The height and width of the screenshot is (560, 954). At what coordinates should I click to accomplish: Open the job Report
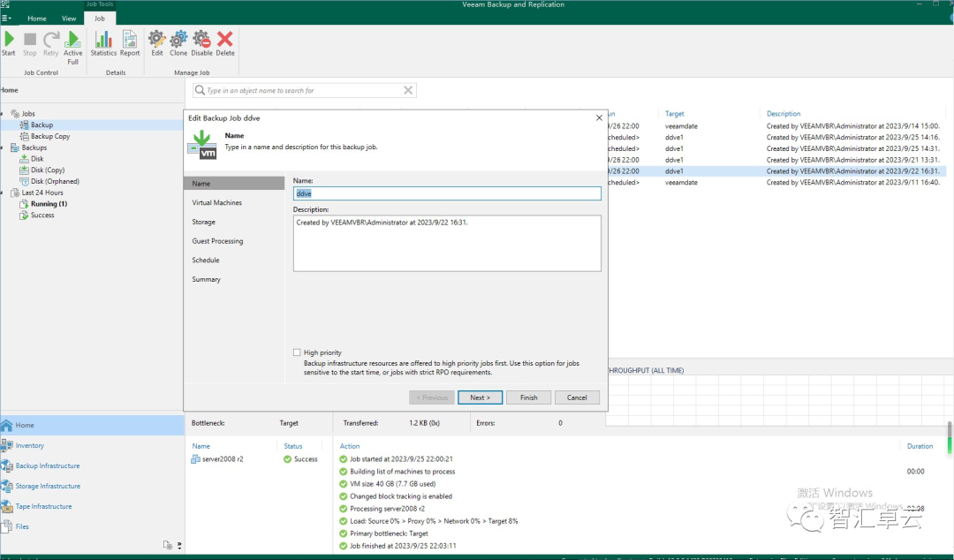tap(130, 44)
